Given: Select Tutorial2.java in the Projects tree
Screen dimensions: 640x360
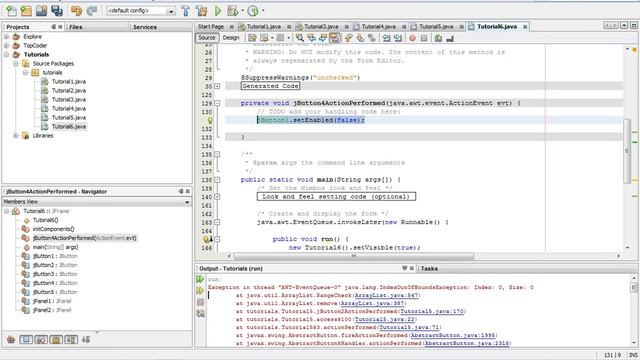Looking at the screenshot, I should (69, 91).
